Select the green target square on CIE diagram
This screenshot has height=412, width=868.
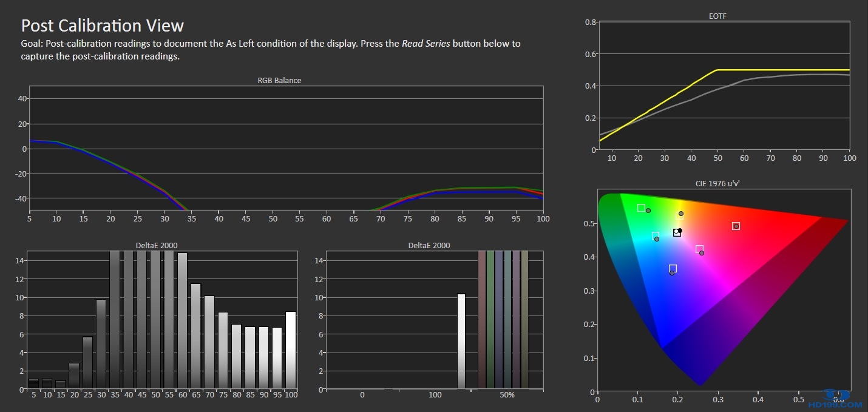[641, 208]
